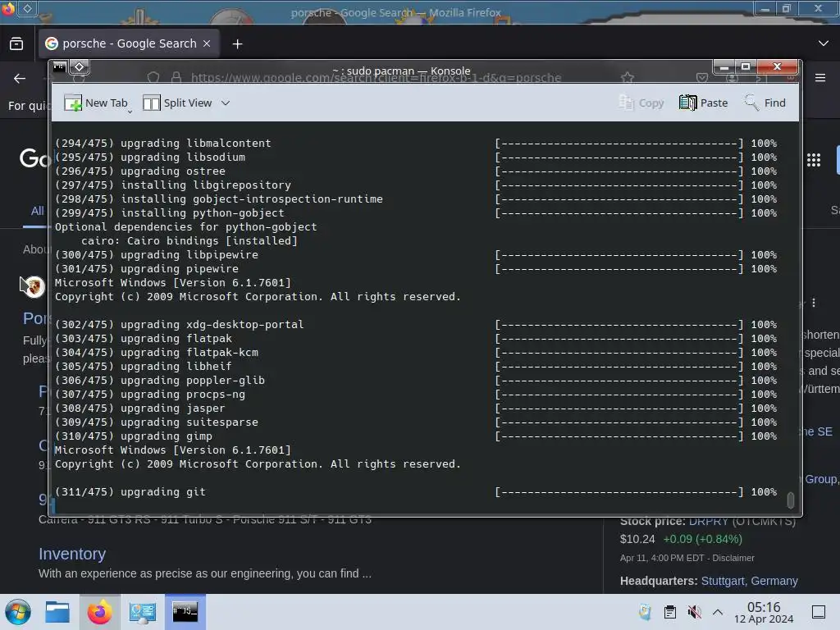Click the Porsche site favicon in results
Screen dimensions: 840x630
tap(35, 286)
